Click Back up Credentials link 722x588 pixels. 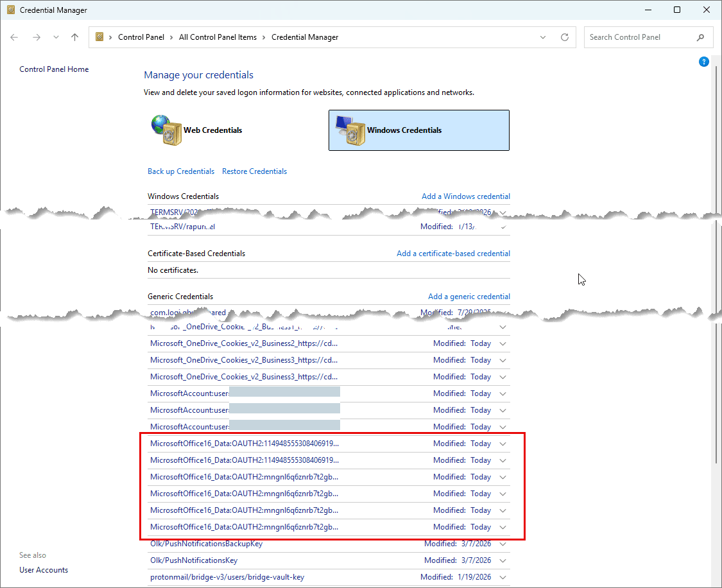click(x=181, y=171)
